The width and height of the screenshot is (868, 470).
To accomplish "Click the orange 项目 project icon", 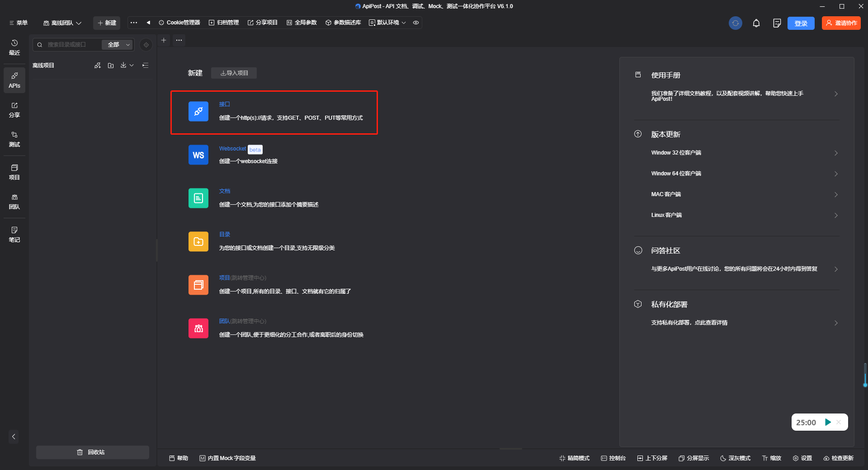I will [198, 285].
